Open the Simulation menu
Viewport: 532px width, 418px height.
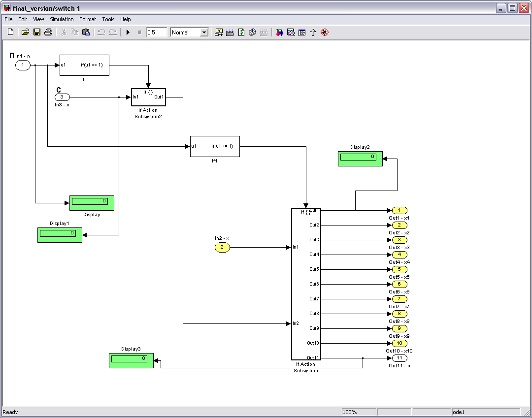pyautogui.click(x=62, y=19)
